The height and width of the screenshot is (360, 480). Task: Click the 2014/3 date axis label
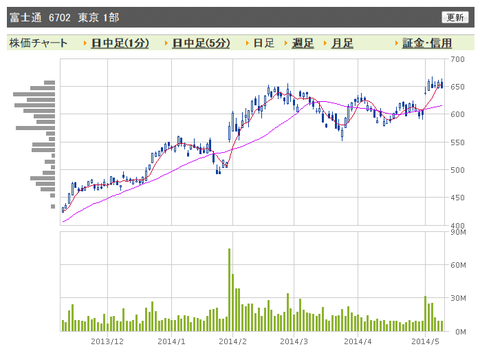(x=294, y=341)
